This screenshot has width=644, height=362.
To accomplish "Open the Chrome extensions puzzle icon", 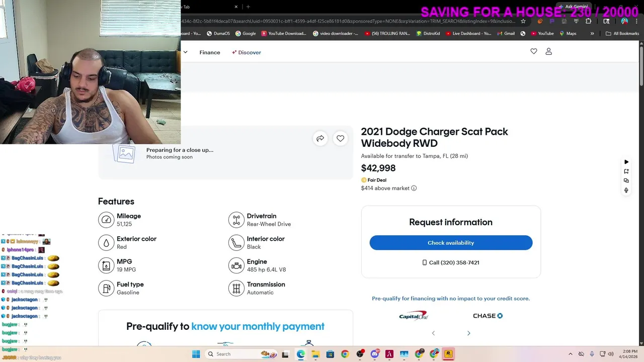I will (589, 21).
